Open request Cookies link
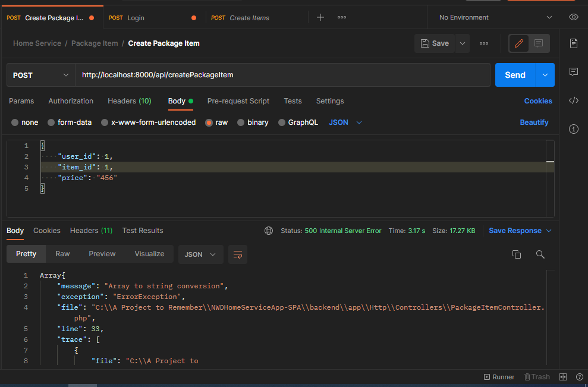The width and height of the screenshot is (588, 387). click(537, 101)
